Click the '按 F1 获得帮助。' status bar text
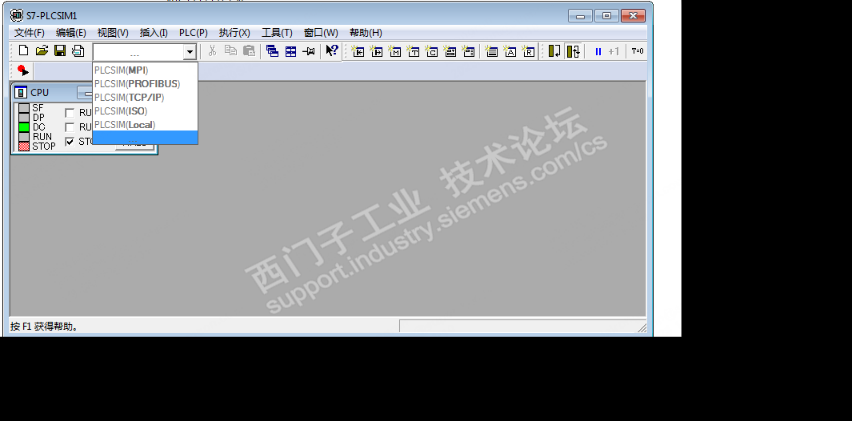Image resolution: width=852 pixels, height=421 pixels. click(x=45, y=326)
